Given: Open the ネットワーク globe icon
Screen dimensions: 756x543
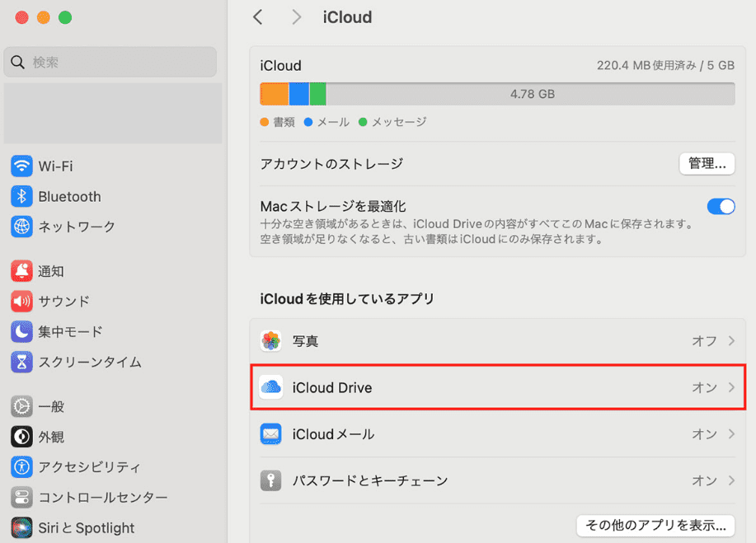Looking at the screenshot, I should coord(21,227).
